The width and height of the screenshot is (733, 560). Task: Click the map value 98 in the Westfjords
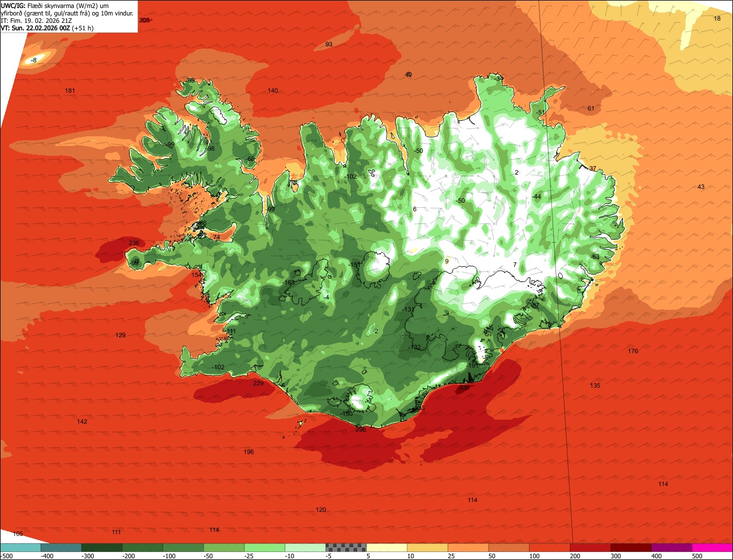coord(211,148)
